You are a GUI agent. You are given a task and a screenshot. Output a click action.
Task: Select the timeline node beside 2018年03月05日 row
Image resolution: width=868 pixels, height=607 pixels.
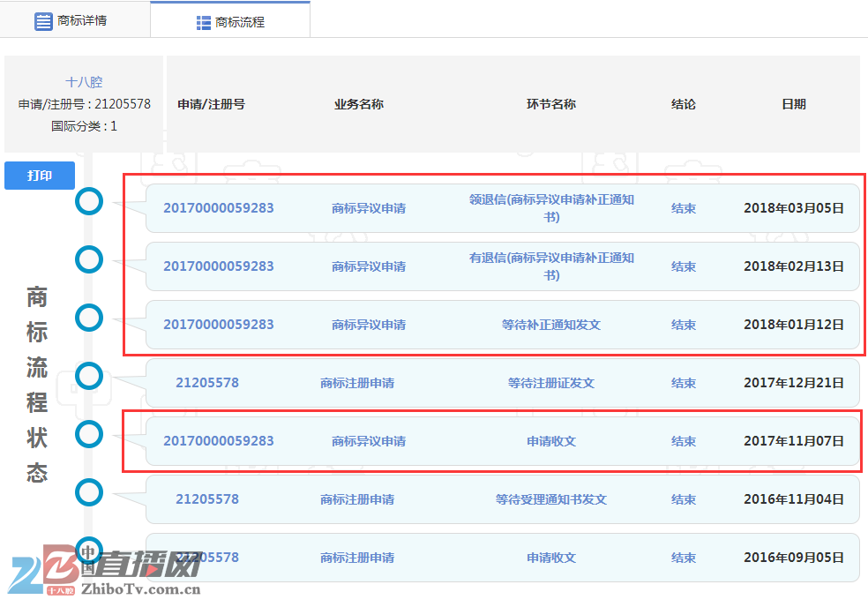point(89,201)
